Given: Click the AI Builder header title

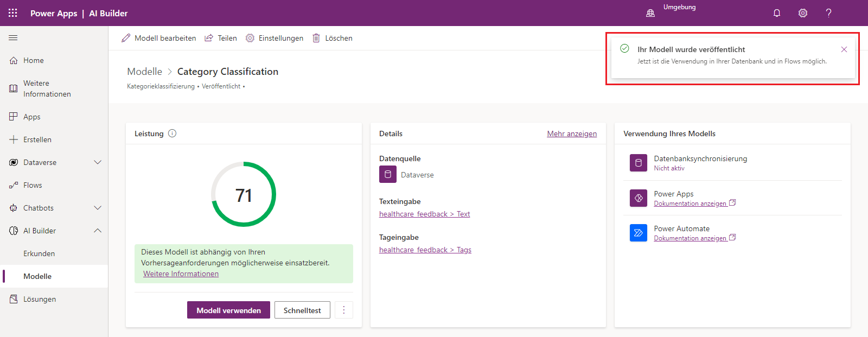Looking at the screenshot, I should pos(108,13).
